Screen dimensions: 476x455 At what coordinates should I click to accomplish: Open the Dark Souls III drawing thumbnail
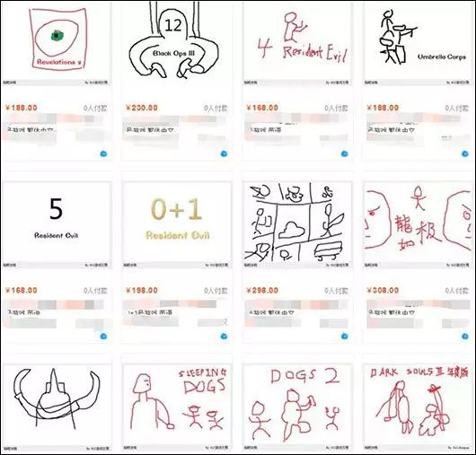pyautogui.click(x=418, y=407)
